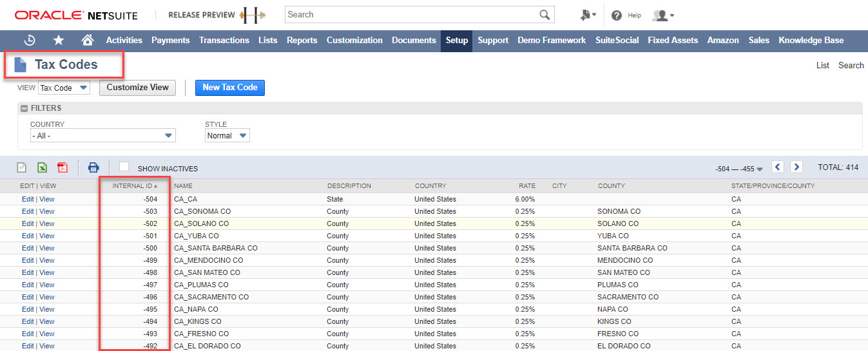868x351 pixels.
Task: Expand the View Tax Code dropdown
Action: click(64, 88)
